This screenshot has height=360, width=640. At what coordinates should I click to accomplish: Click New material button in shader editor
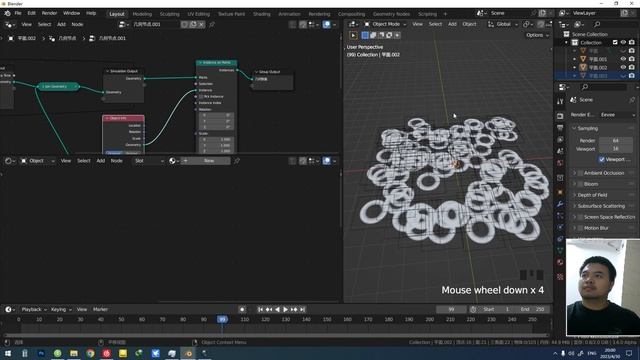tap(209, 161)
